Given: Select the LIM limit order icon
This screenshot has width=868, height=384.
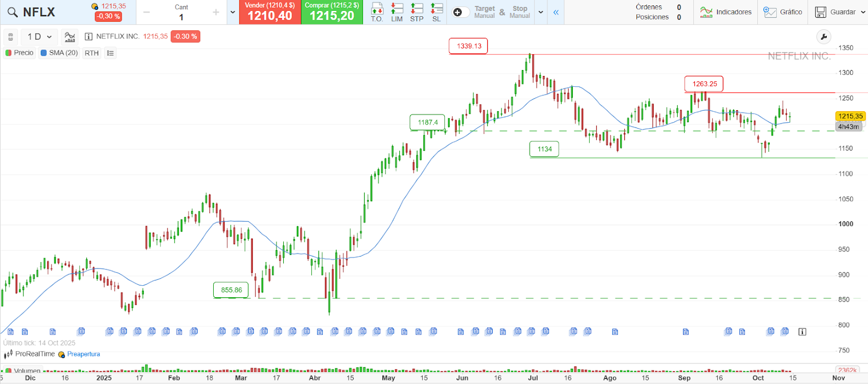Looking at the screenshot, I should 397,12.
